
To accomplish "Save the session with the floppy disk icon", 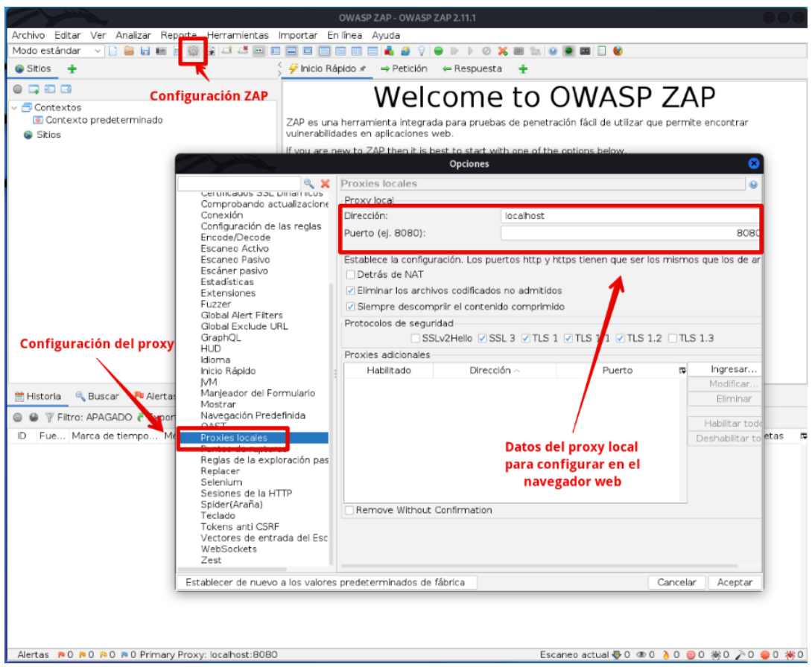I will [x=145, y=51].
